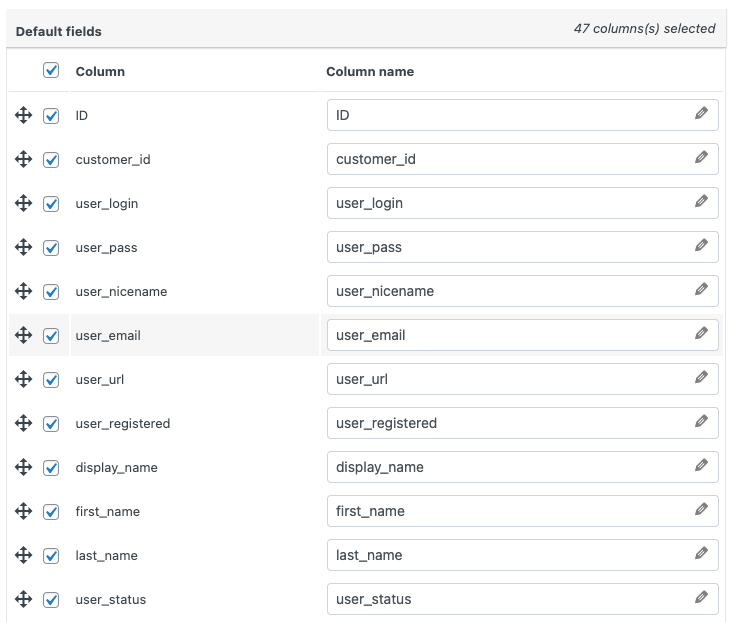This screenshot has width=736, height=622.
Task: Click the move handle for the user_nicename row
Action: [23, 291]
